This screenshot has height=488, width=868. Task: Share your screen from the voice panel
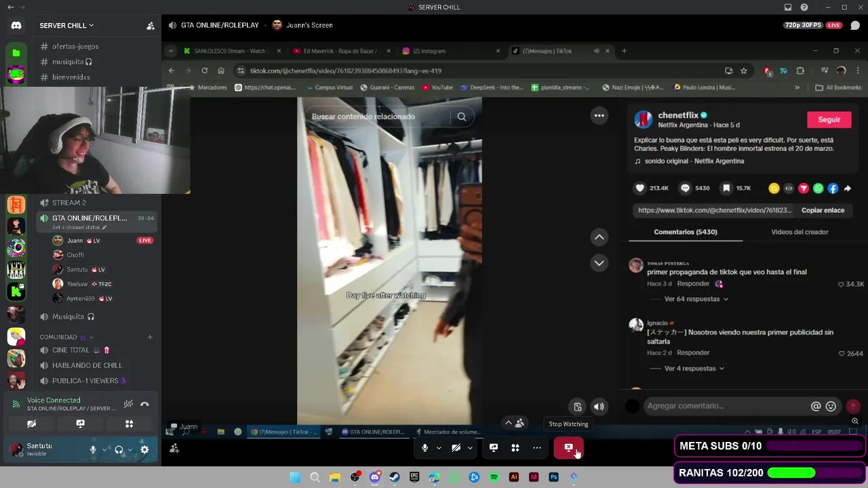pos(80,424)
